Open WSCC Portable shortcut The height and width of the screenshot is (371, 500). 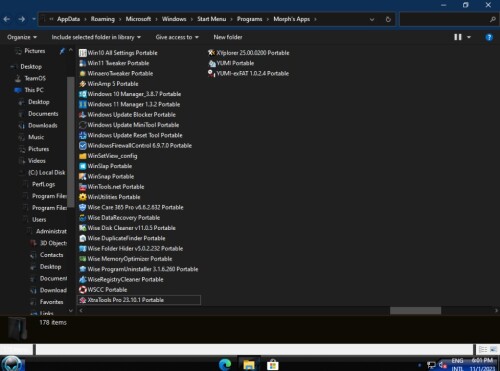103,290
